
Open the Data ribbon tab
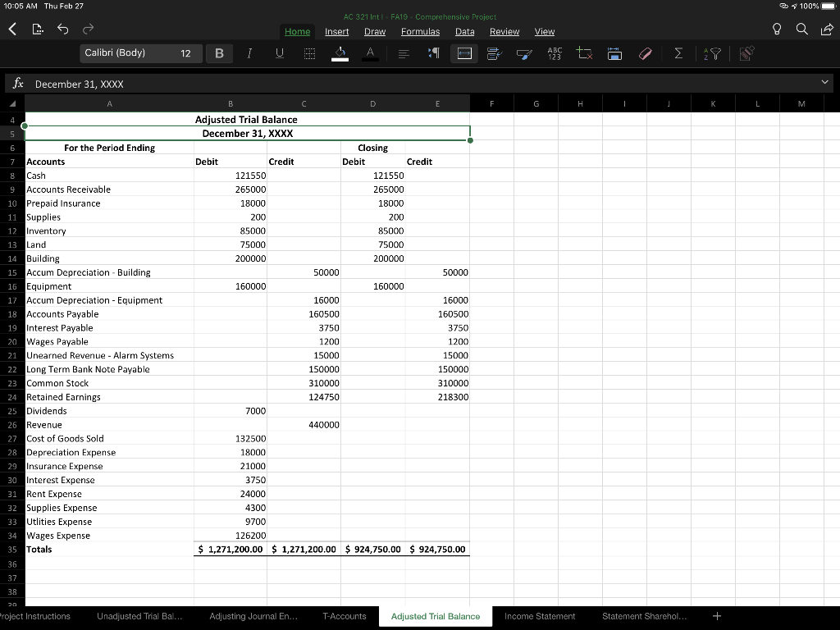(x=464, y=32)
